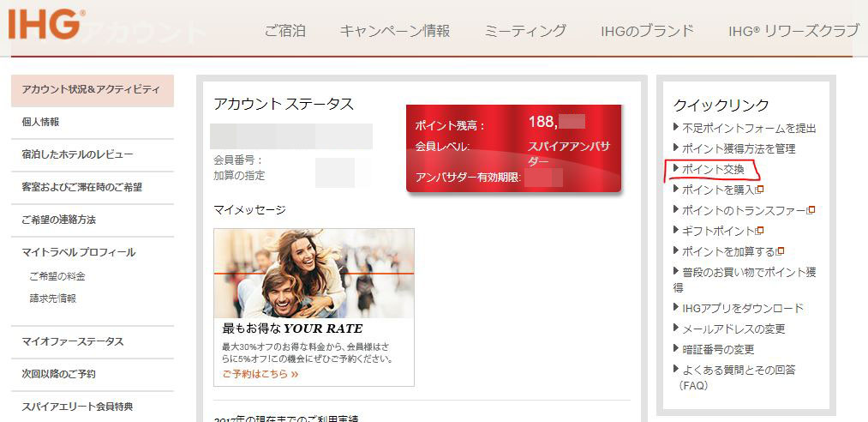Click the アンバサダー有効期限 label
Screen dimensions: 868x422
pos(469,179)
